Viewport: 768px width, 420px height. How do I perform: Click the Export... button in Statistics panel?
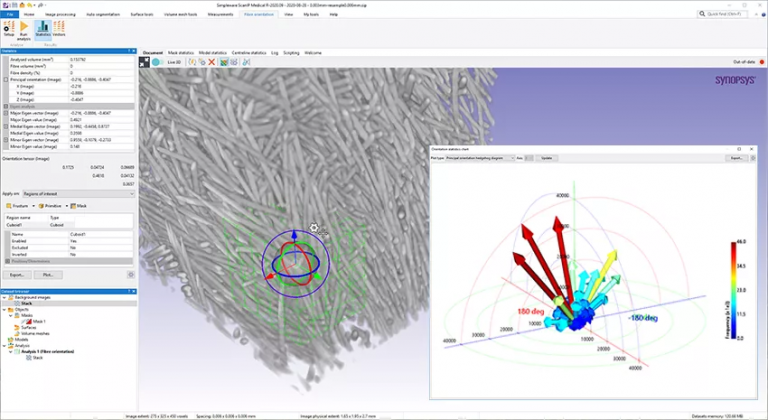click(x=18, y=273)
